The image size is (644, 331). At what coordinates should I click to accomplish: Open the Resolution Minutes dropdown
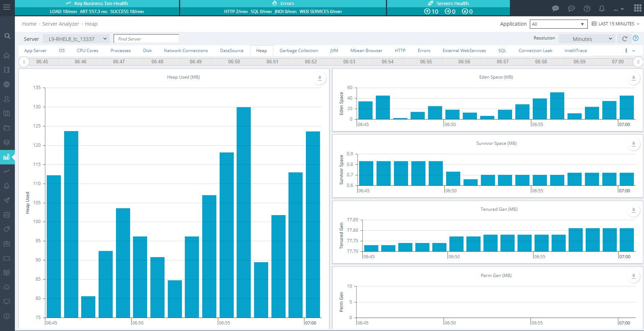[587, 39]
